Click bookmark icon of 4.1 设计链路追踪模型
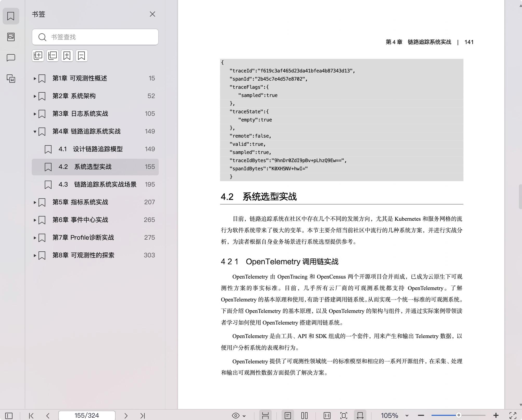The width and height of the screenshot is (522, 420). tap(48, 149)
